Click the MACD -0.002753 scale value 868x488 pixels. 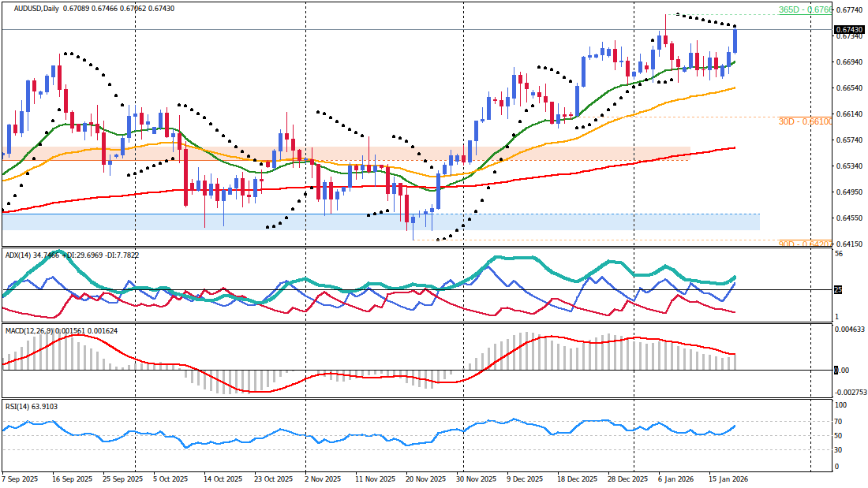click(851, 393)
